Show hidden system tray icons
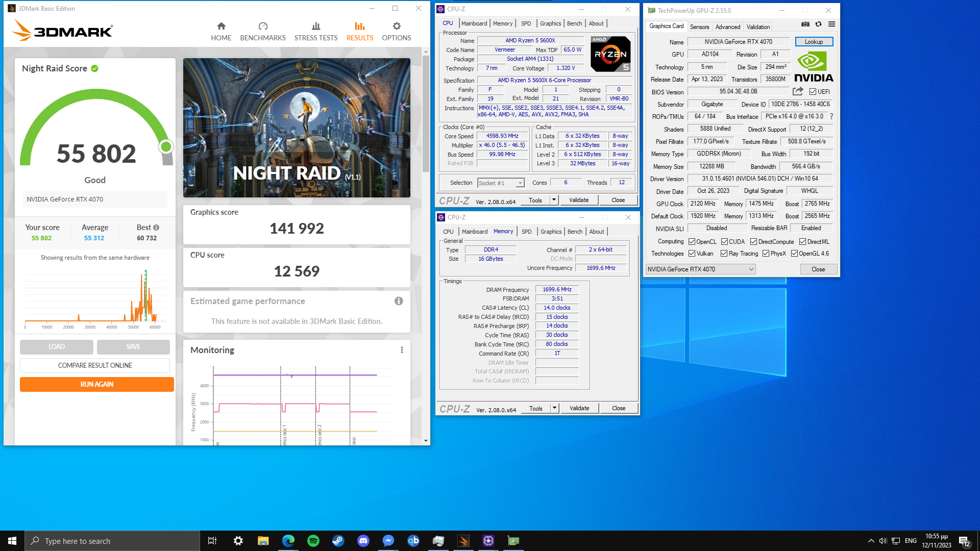Viewport: 980px width, 551px height. click(871, 541)
